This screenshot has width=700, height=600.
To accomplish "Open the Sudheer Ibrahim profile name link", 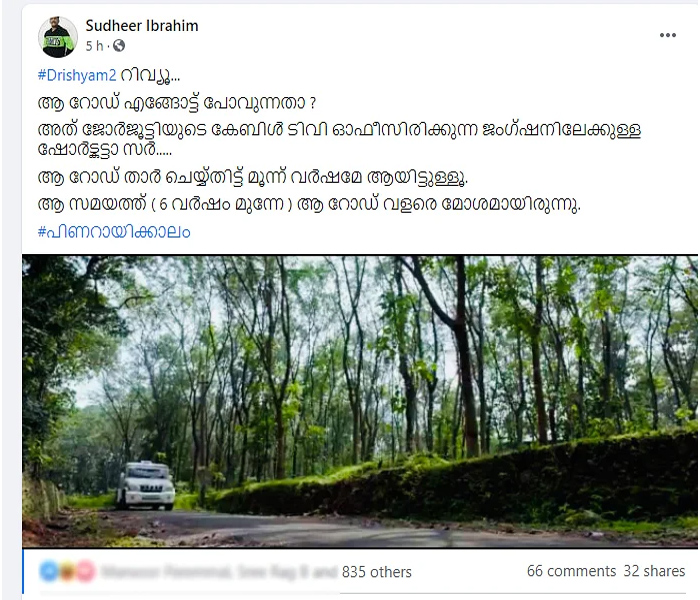I will point(142,26).
